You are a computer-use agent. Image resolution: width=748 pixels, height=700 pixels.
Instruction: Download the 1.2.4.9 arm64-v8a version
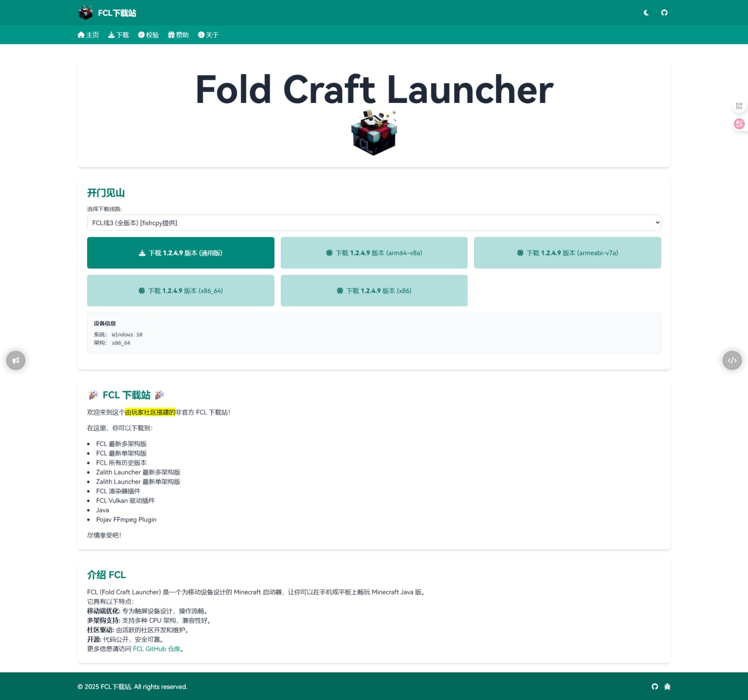tap(374, 253)
